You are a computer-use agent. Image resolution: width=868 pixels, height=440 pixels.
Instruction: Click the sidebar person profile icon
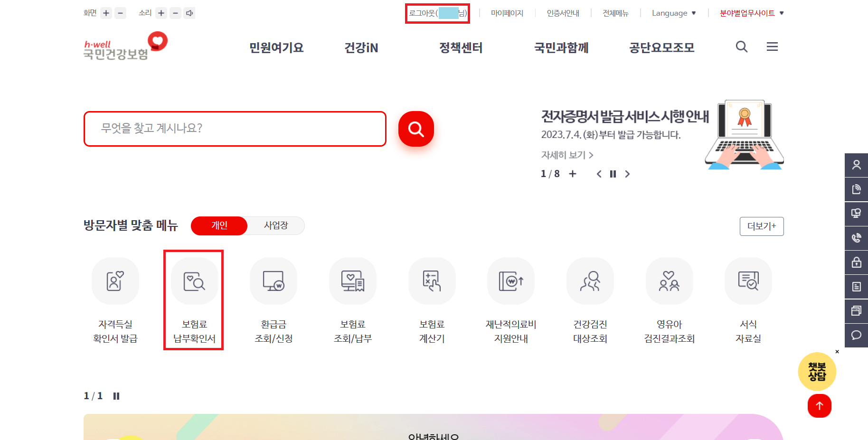(856, 165)
